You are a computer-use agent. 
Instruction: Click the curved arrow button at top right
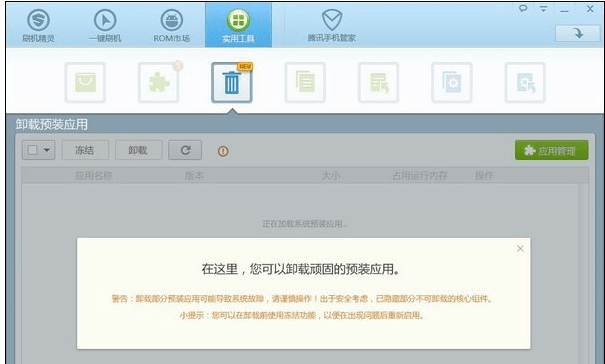coord(578,33)
